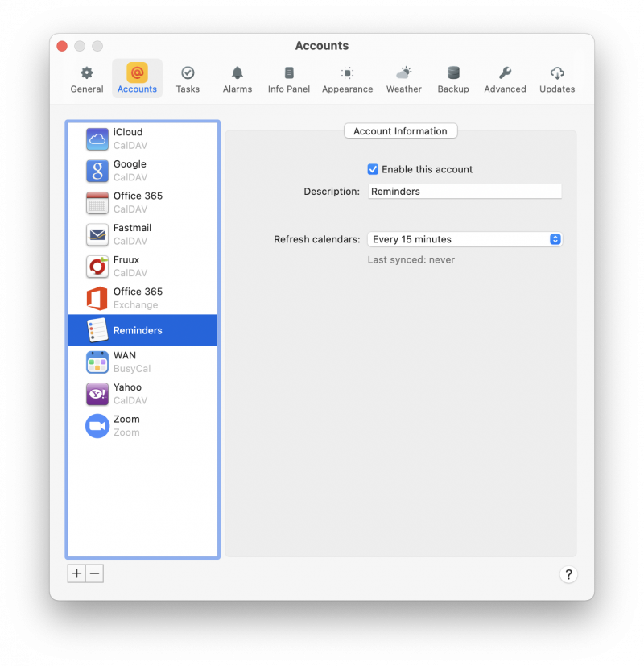This screenshot has height=666, width=644.
Task: Select the WAN account label
Action: coord(125,355)
